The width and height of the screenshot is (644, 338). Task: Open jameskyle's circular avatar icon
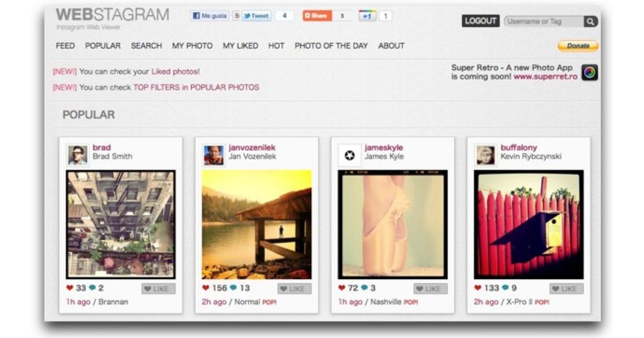pos(349,155)
